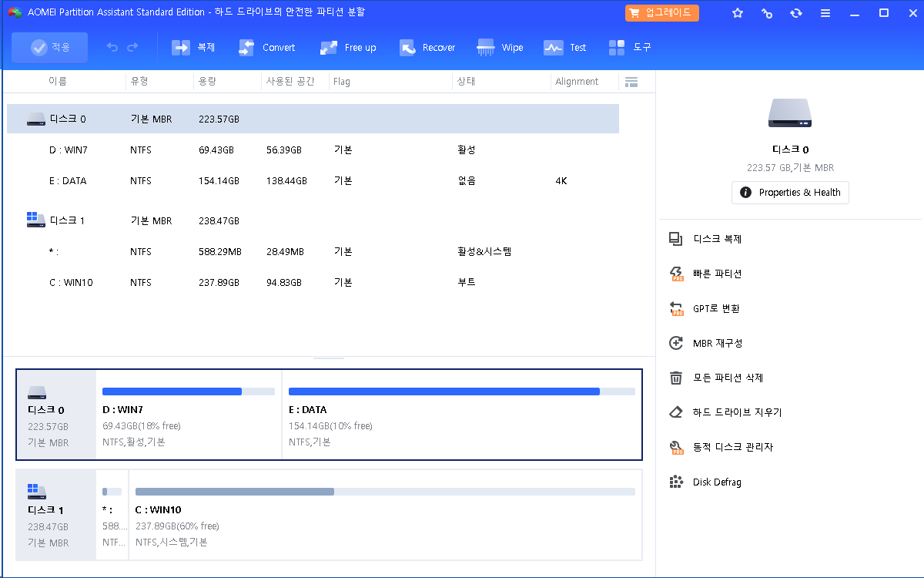924x578 pixels.
Task: Click the AOMEI app logo in title bar
Action: pos(15,12)
